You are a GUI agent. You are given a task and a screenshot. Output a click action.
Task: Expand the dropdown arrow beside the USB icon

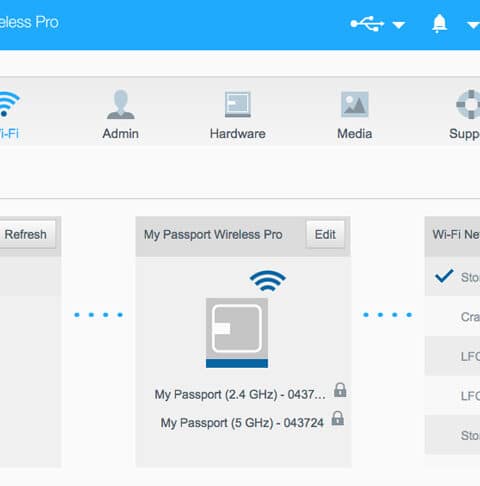pos(399,25)
